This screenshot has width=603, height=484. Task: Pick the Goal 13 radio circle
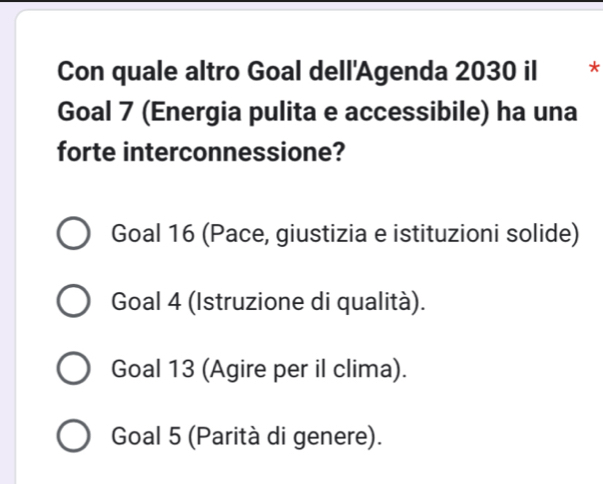(74, 369)
